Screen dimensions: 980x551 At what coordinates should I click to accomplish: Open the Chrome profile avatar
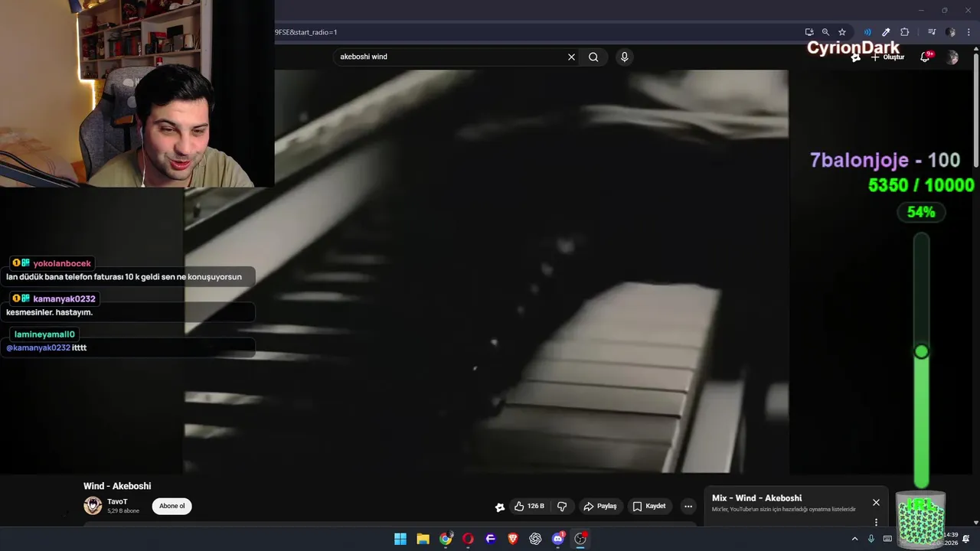tap(950, 32)
